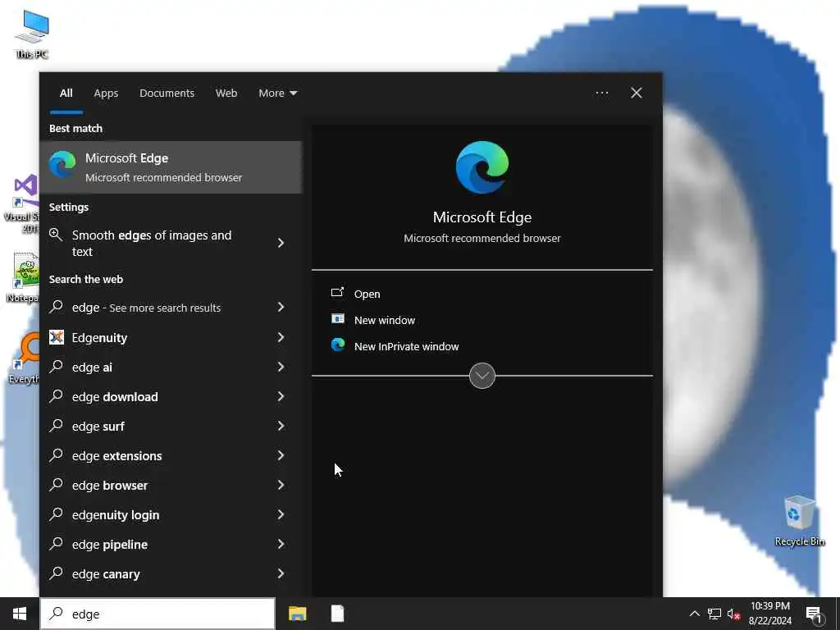The image size is (840, 630).
Task: Expand more actions with the down chevron
Action: pyautogui.click(x=482, y=376)
